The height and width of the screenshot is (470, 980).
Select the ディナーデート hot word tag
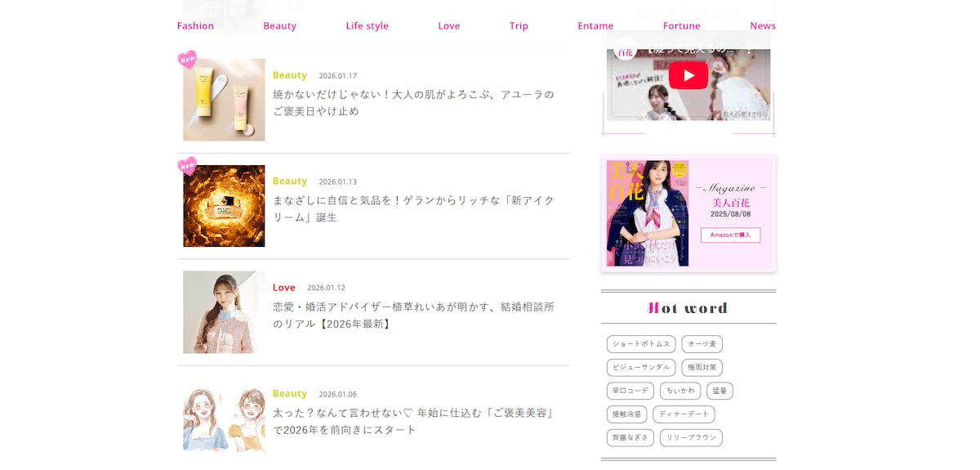coord(684,414)
